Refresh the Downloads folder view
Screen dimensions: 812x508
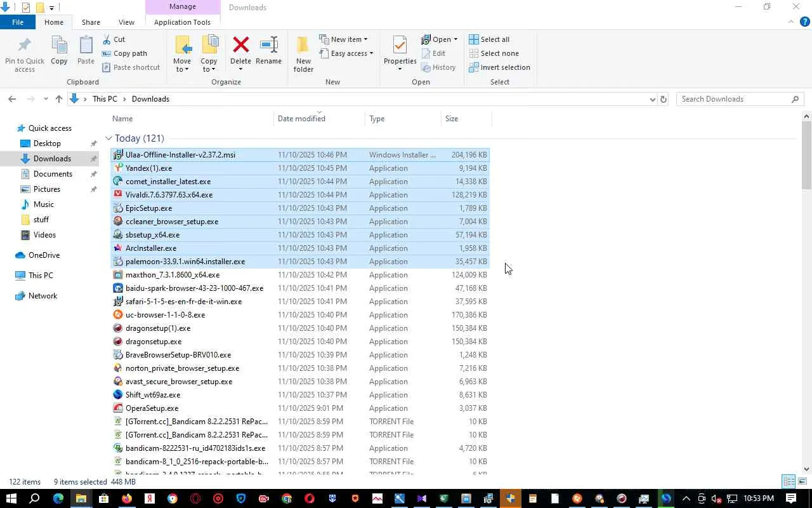(664, 99)
